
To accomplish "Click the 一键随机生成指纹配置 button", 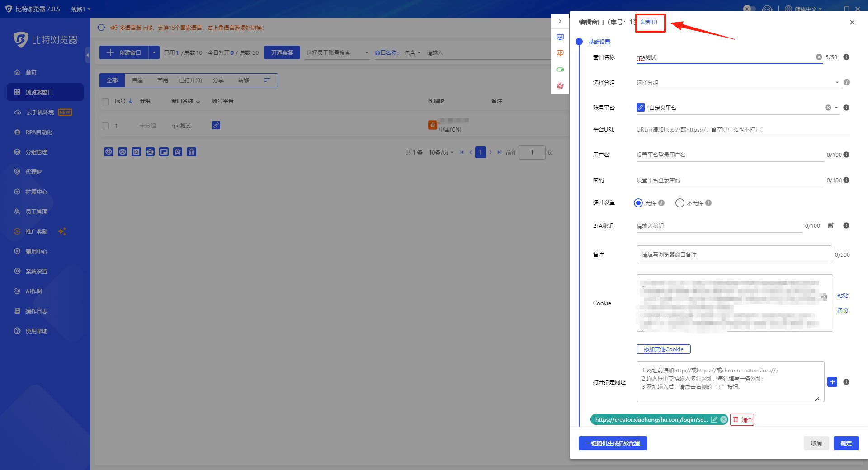I will [613, 443].
